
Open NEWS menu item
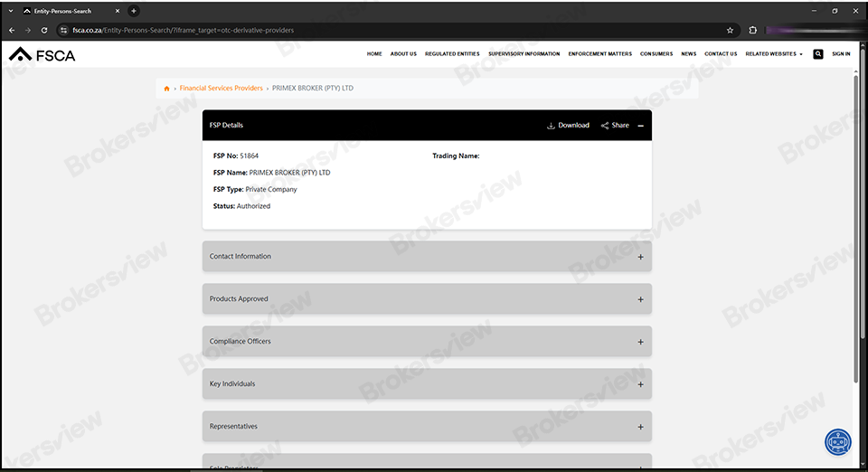point(689,53)
